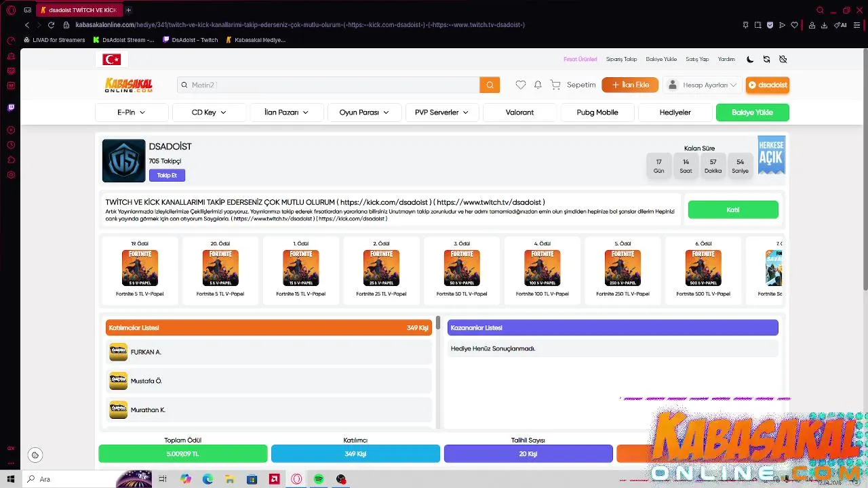The height and width of the screenshot is (488, 868).
Task: Open the Windows Start menu
Action: [11, 479]
